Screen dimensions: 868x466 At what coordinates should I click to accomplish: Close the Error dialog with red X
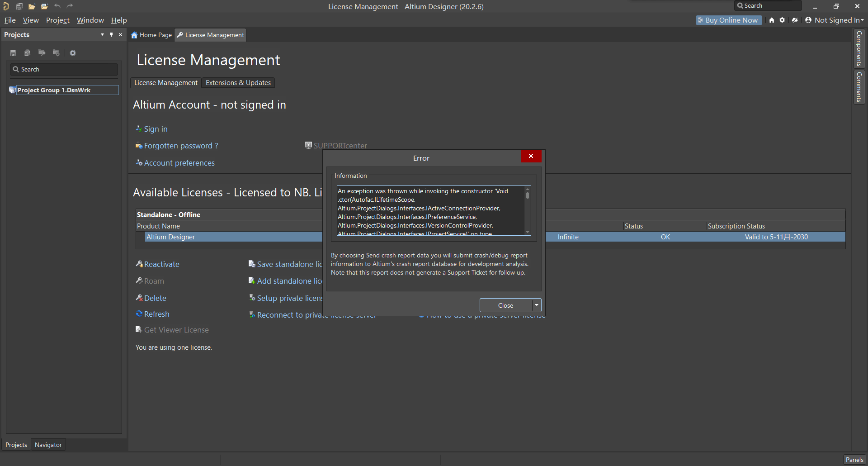point(531,156)
